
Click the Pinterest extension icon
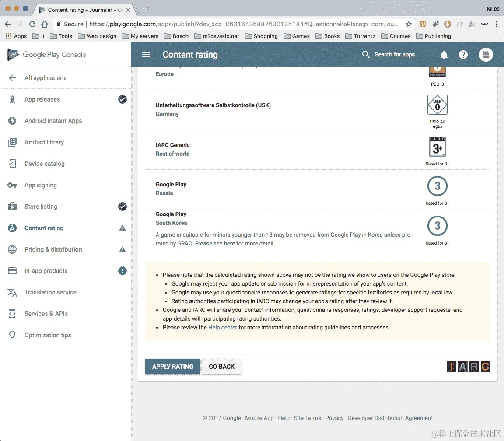click(423, 24)
